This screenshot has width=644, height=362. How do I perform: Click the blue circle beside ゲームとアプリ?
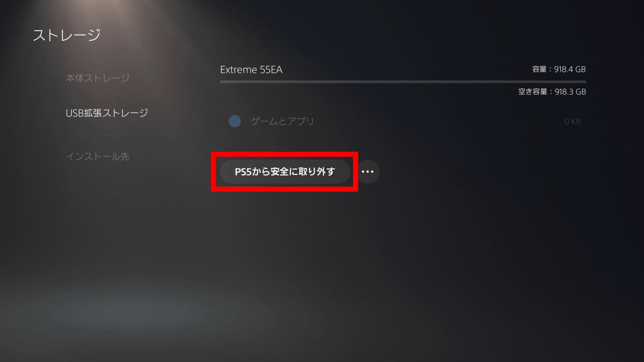click(235, 122)
